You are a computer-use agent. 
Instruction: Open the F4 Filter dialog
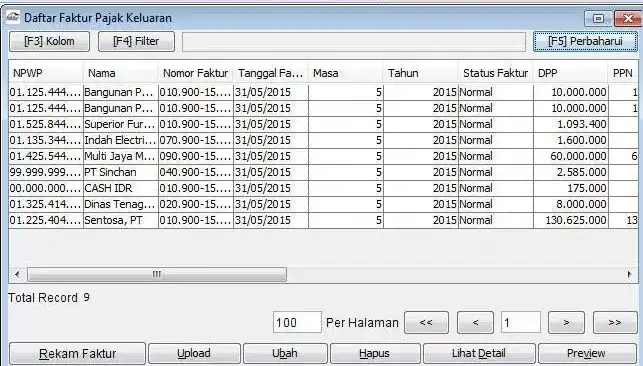tap(136, 41)
